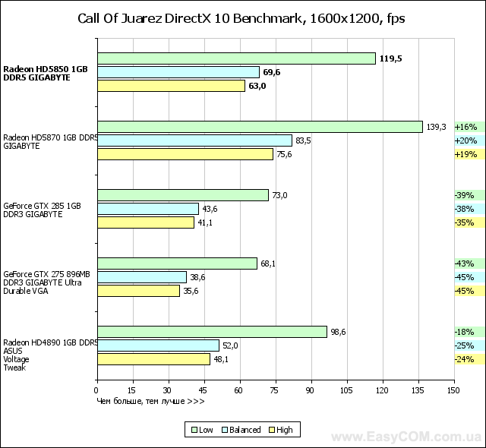Click the axis tick label 15
The width and height of the screenshot is (486, 448).
(x=131, y=390)
